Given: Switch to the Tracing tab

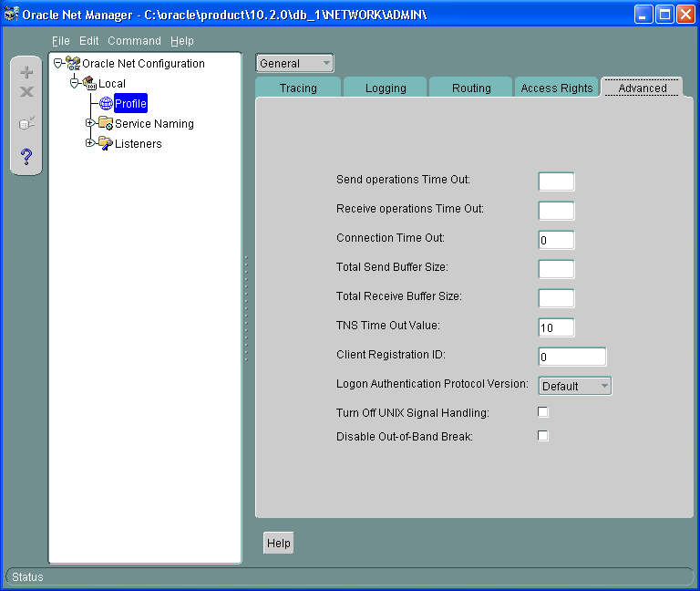Looking at the screenshot, I should pyautogui.click(x=298, y=88).
